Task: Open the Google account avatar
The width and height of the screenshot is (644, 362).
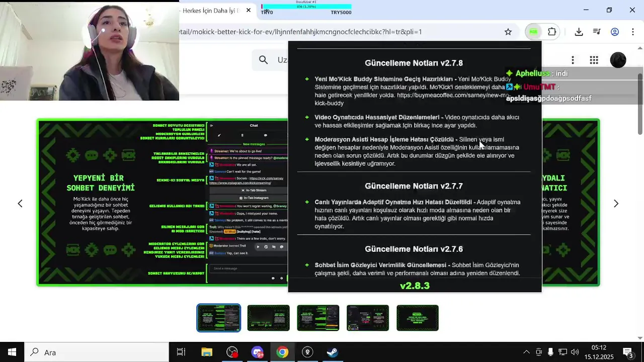Action: [x=618, y=60]
